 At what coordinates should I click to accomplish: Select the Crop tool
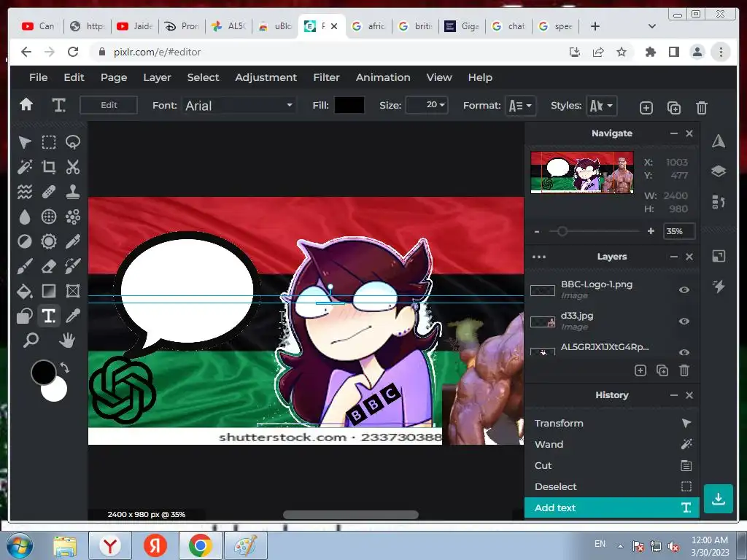[x=49, y=167]
